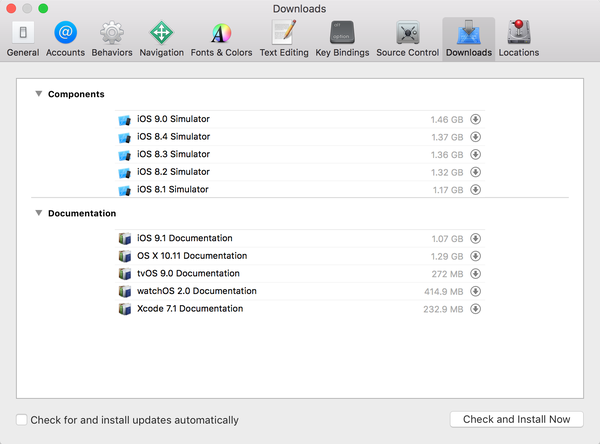Download the iOS 9.1 Documentation
Viewport: 600px width, 444px height.
coord(475,238)
